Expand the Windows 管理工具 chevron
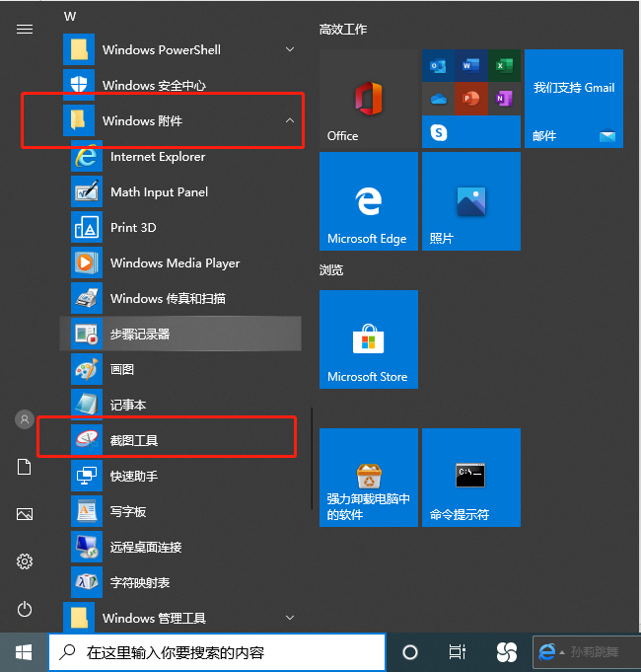The width and height of the screenshot is (641, 672). pos(290,618)
